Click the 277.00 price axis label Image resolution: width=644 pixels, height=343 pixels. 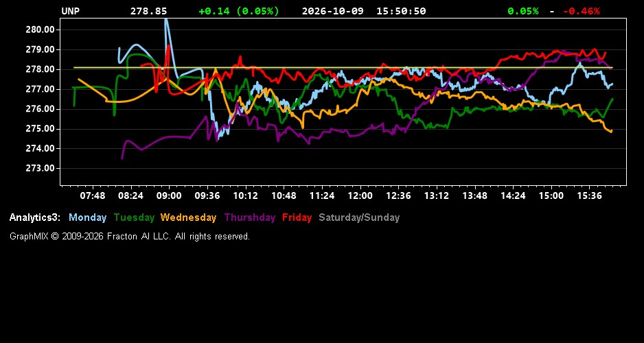pyautogui.click(x=41, y=89)
